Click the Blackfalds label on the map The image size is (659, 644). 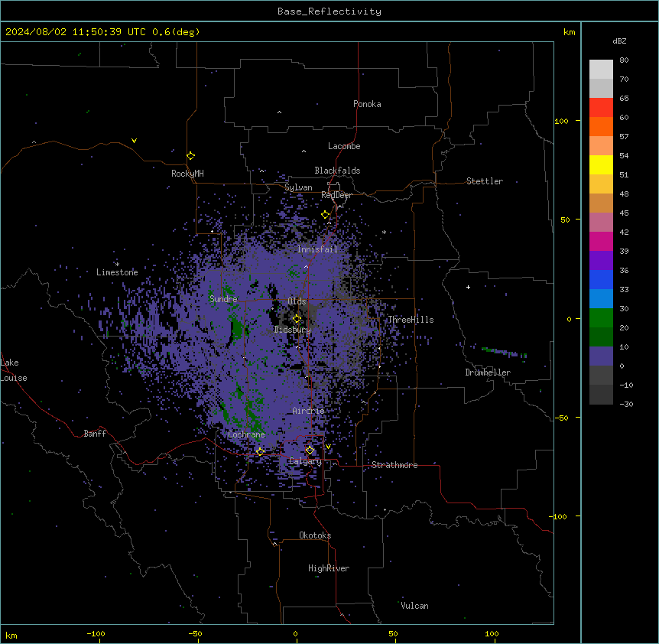(337, 171)
